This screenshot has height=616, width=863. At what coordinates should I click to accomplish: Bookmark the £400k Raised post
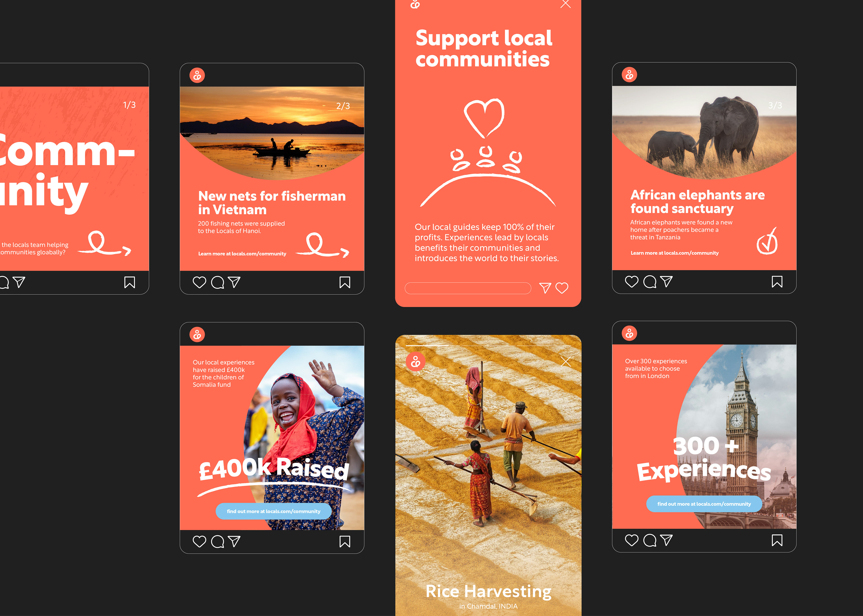tap(345, 541)
